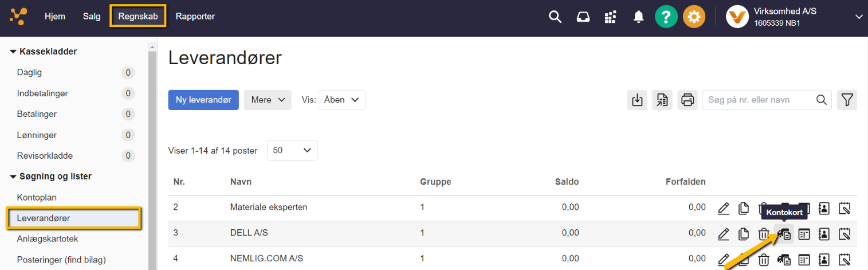
Task: Open the Mere dropdown menu
Action: point(268,100)
